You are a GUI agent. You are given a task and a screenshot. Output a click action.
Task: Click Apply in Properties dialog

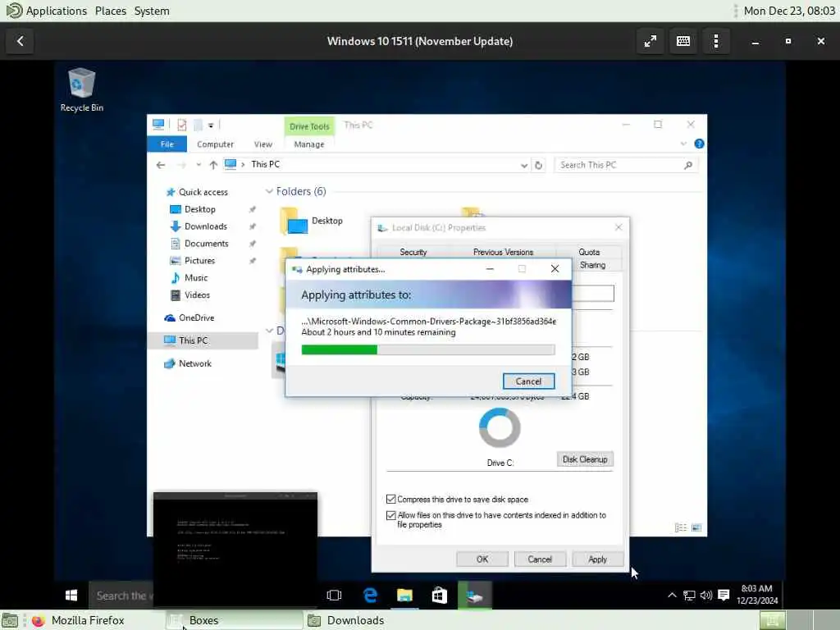coord(597,559)
